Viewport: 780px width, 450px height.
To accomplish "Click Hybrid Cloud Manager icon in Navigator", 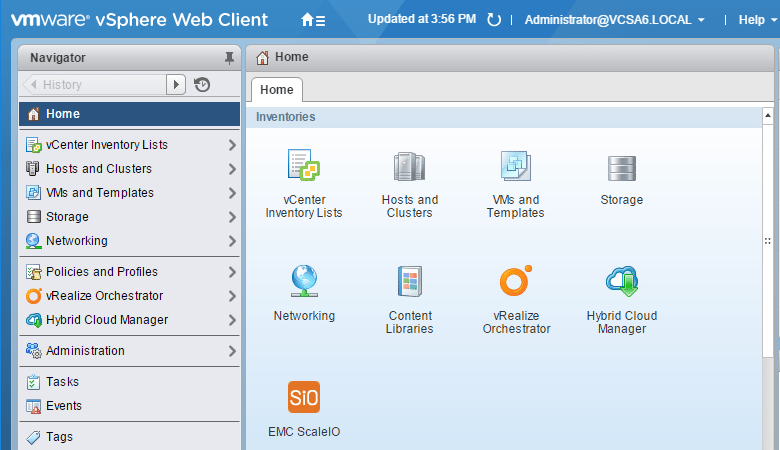I will pos(34,320).
